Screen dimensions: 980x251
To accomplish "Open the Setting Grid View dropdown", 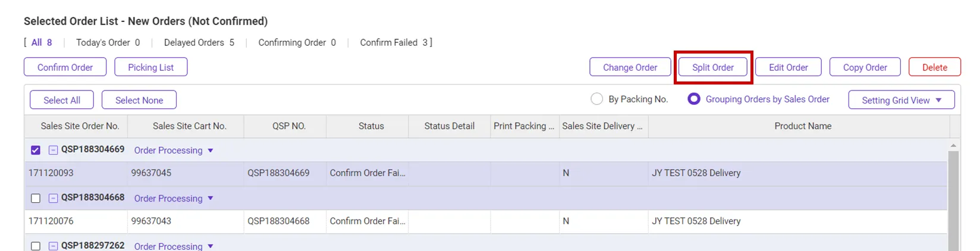I will click(901, 100).
